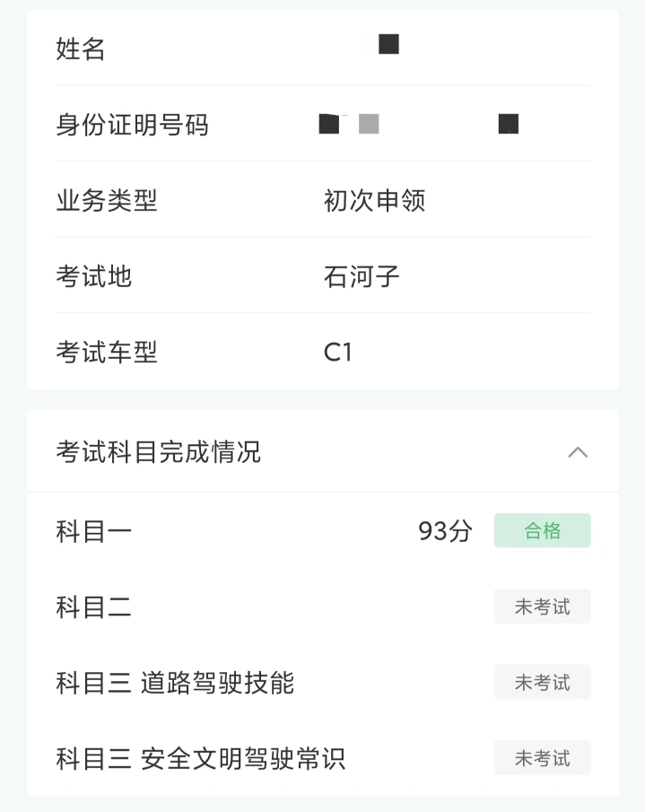Click 未考试 badge for 科目三 道路驾驶技能
Viewport: 645px width, 812px height.
[x=542, y=683]
